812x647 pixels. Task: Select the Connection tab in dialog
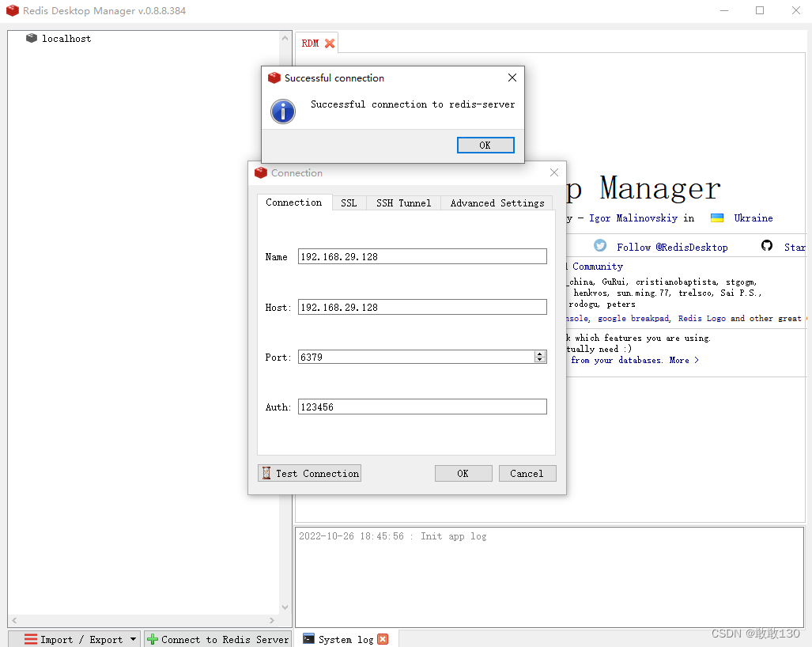click(x=293, y=202)
